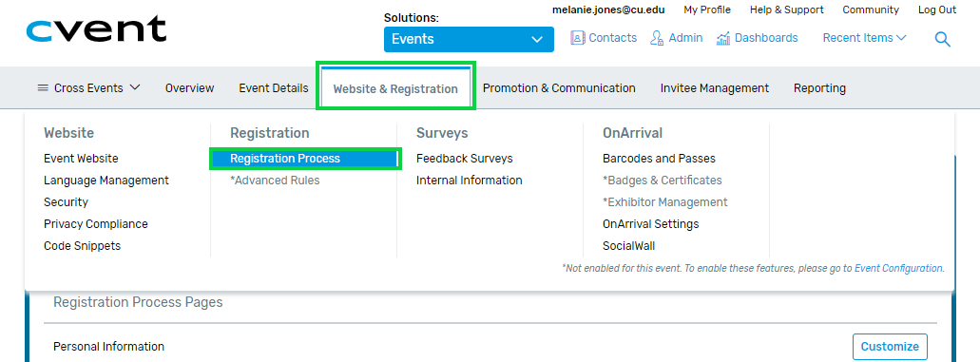
Task: Follow the Event Configuration link
Action: tap(898, 268)
